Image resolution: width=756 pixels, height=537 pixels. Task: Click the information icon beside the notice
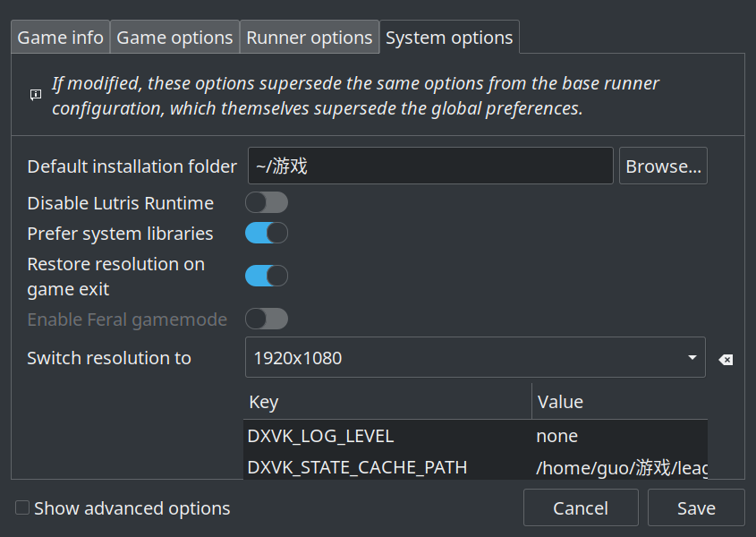[x=34, y=96]
